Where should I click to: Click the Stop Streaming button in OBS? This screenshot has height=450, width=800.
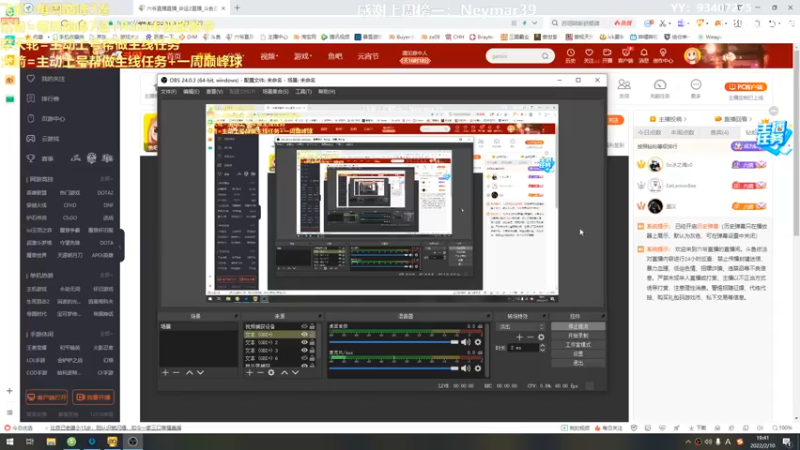(578, 327)
